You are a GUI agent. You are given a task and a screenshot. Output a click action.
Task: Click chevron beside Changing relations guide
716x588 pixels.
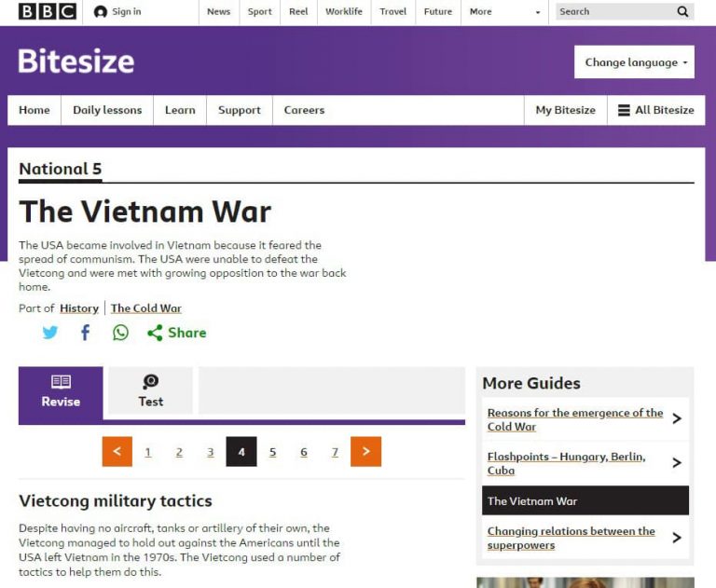[677, 538]
